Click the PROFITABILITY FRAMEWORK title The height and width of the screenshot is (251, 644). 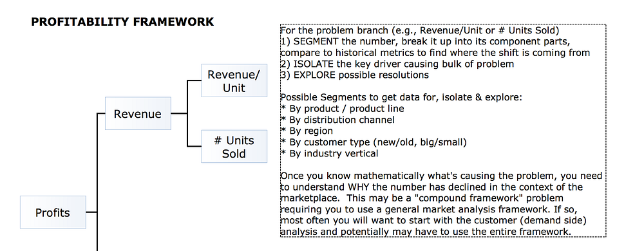click(x=122, y=22)
